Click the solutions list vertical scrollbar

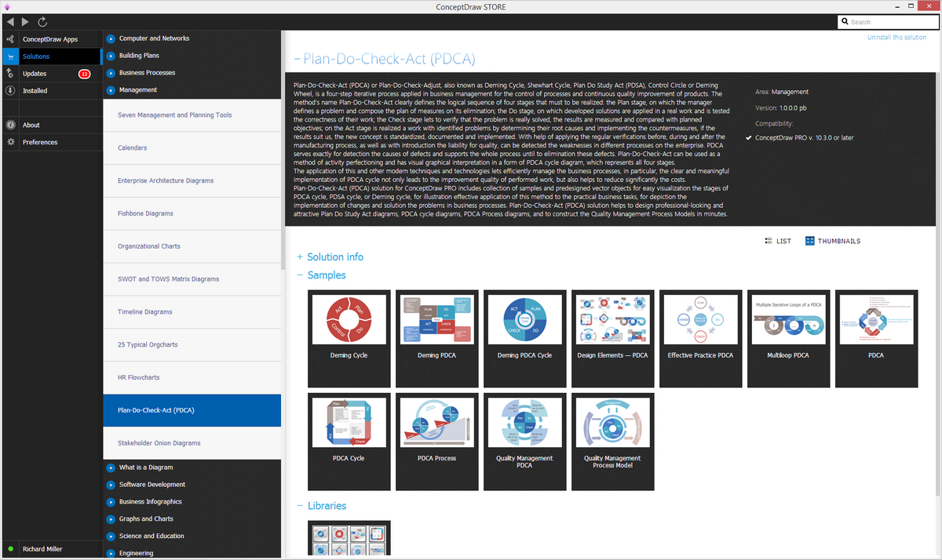click(x=283, y=149)
